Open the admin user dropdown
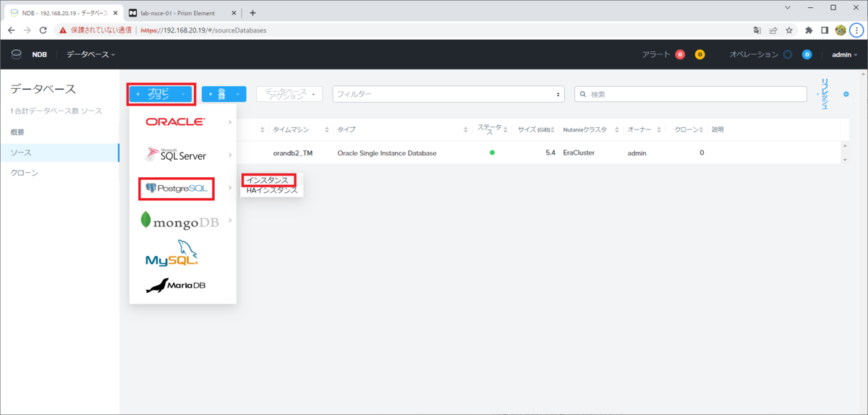 [844, 54]
